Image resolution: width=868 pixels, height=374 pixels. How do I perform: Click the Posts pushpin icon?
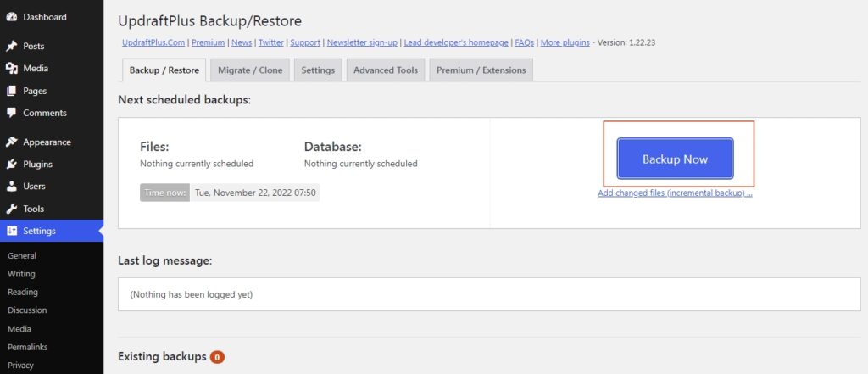[x=12, y=46]
